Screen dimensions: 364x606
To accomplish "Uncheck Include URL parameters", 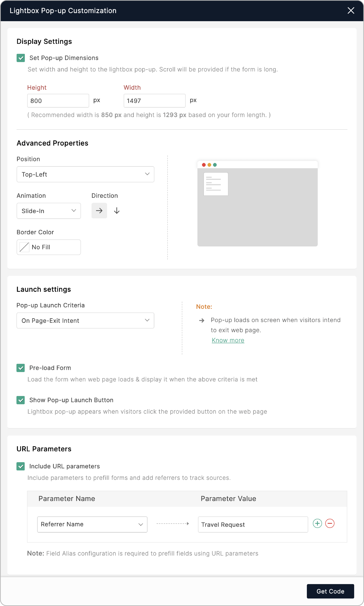I will click(21, 466).
